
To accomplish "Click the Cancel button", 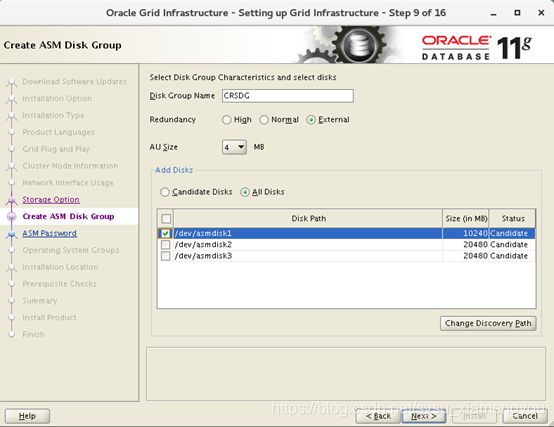I will tap(525, 416).
